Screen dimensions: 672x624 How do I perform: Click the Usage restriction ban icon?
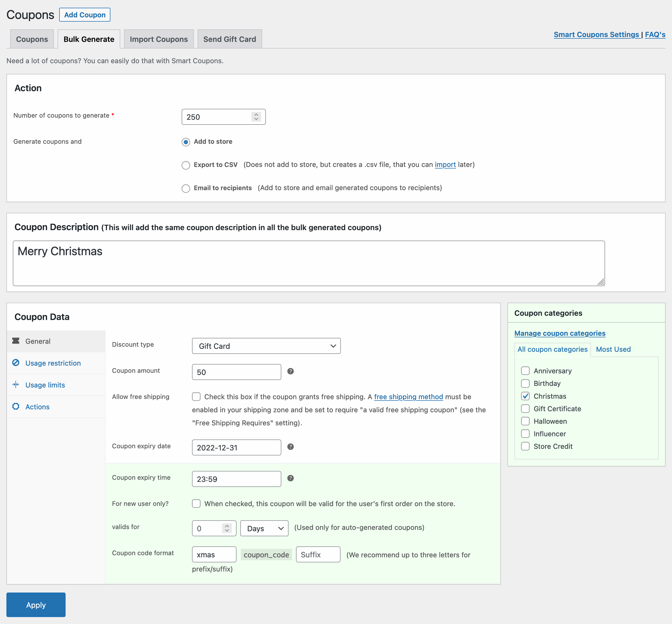(16, 363)
